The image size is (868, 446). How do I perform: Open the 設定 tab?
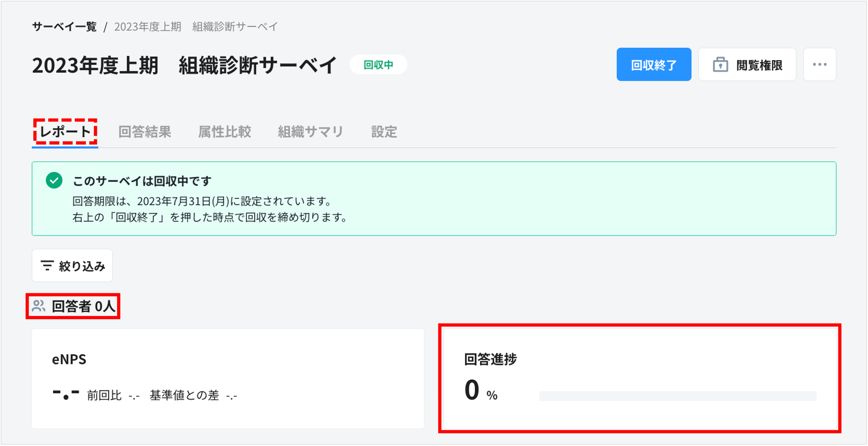click(384, 132)
